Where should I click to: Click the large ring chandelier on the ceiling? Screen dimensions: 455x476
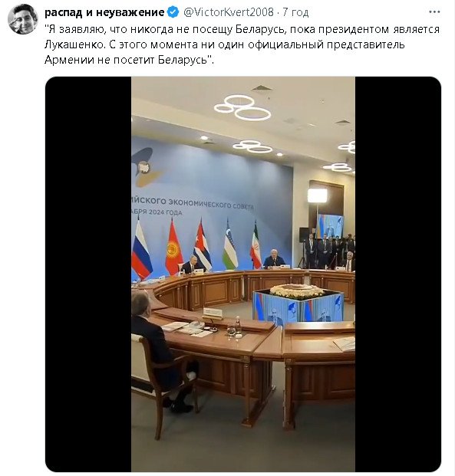(x=242, y=108)
